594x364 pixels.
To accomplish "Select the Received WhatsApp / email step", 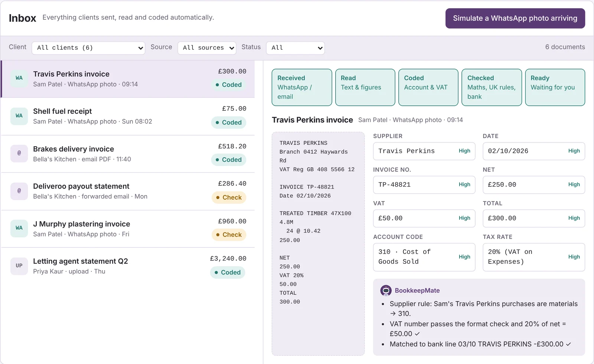I will (302, 87).
